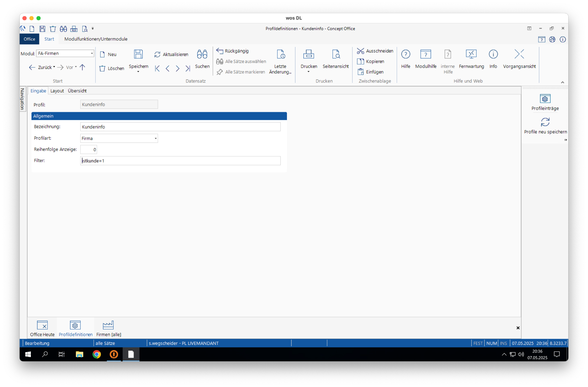The width and height of the screenshot is (588, 387).
Task: Click the globe icon in top right
Action: 552,39
